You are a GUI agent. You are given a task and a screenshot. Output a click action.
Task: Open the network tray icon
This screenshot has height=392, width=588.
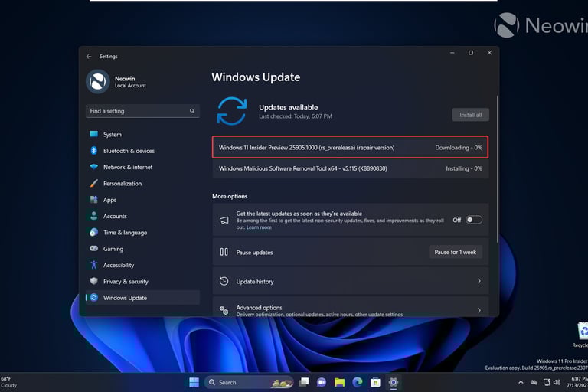click(547, 382)
